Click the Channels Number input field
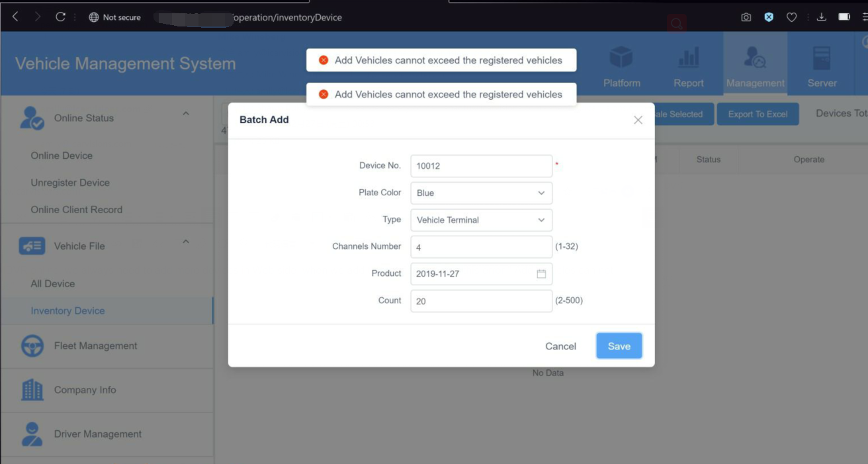Viewport: 868px width, 464px height. coord(481,247)
